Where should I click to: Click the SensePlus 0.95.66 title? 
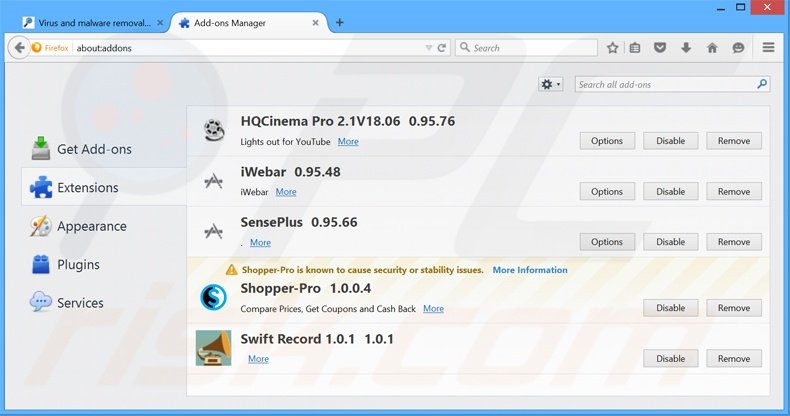click(299, 222)
